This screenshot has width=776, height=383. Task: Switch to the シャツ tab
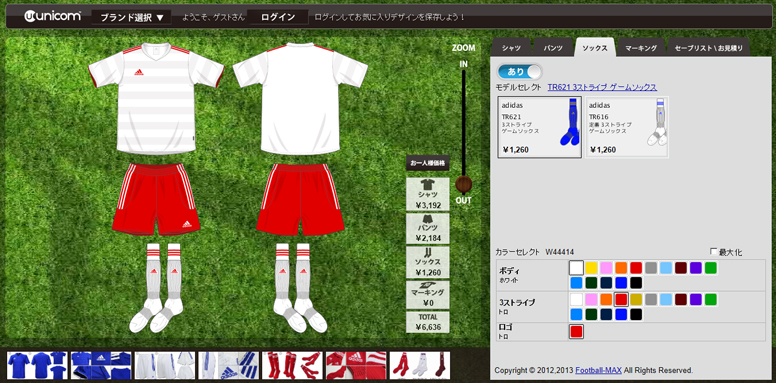coord(511,48)
